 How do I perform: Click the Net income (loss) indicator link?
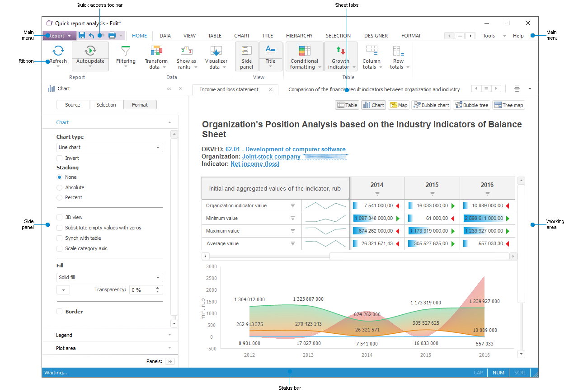point(255,164)
